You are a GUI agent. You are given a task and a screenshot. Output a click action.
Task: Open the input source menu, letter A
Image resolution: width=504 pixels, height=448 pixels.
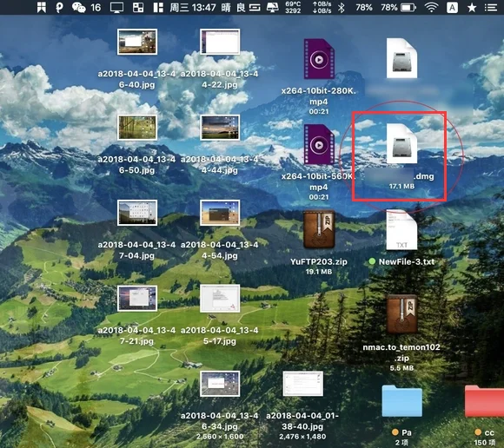(x=452, y=7)
